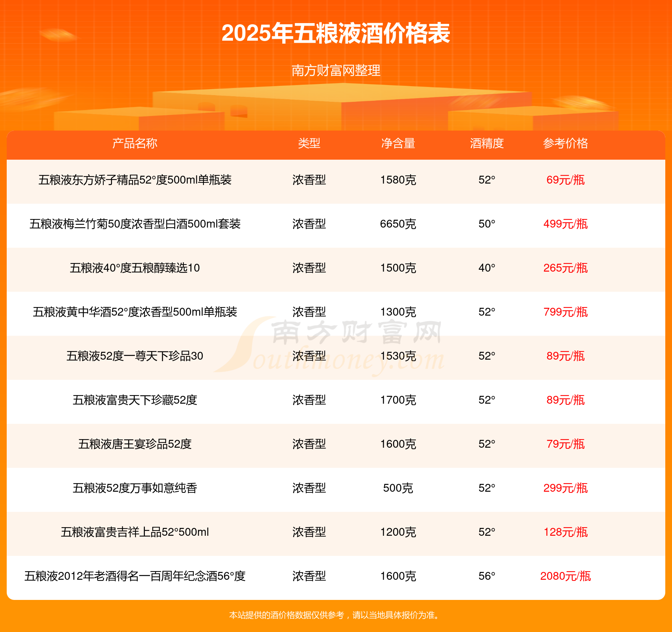Viewport: 672px width, 632px height.
Task: Click product name "五粮液52度一尊天下珍品30"
Action: pos(135,356)
